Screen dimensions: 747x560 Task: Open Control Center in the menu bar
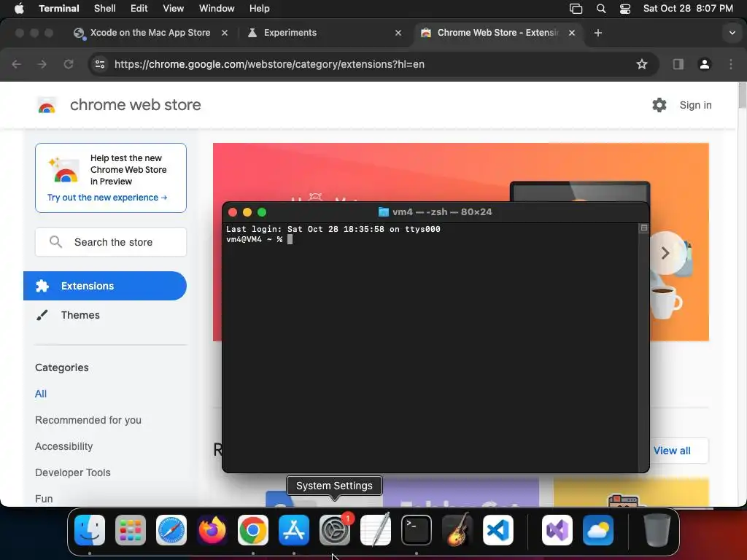tap(625, 9)
